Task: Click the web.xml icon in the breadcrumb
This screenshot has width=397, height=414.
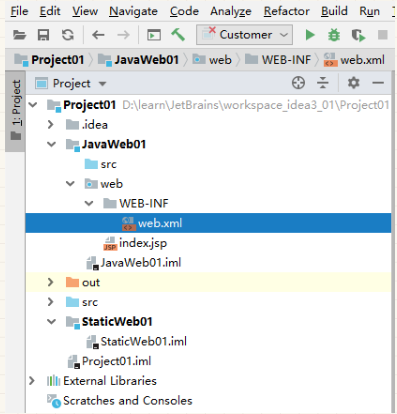Action: click(330, 60)
